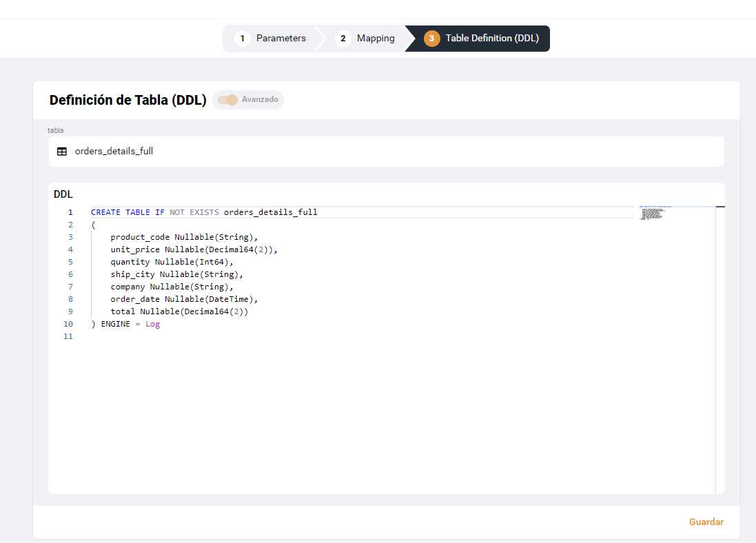Viewport: 756px width, 543px height.
Task: Click the orange step 3 circle
Action: coord(431,39)
